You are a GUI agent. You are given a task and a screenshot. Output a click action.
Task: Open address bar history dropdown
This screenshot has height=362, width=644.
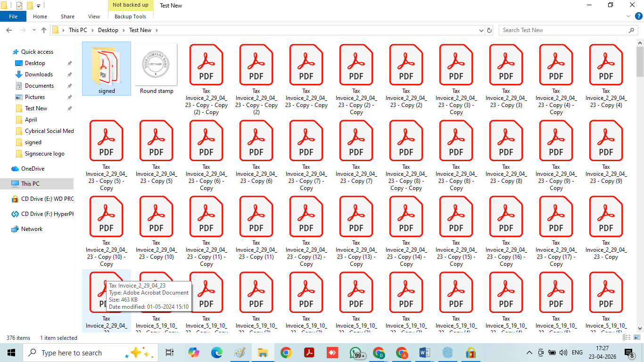click(x=480, y=30)
